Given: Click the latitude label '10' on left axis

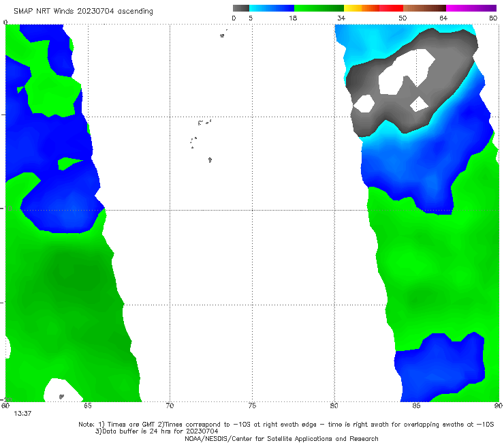Looking at the screenshot, I should click(x=7, y=209).
